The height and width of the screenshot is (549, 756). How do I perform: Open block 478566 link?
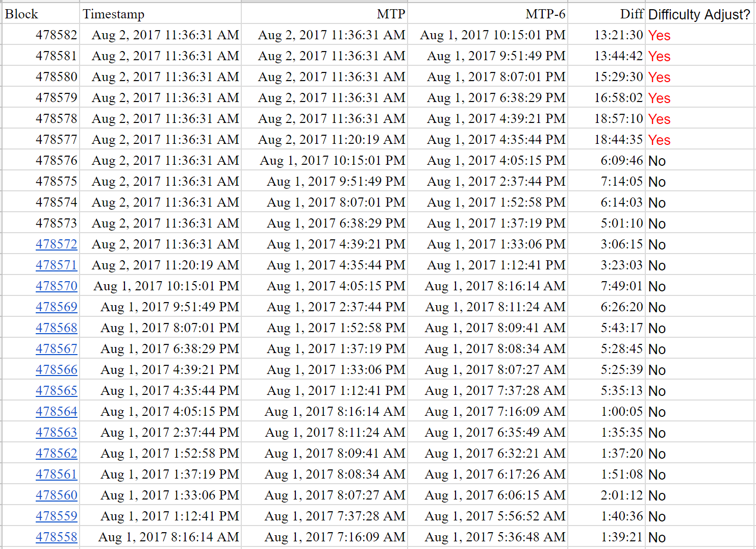click(x=57, y=370)
